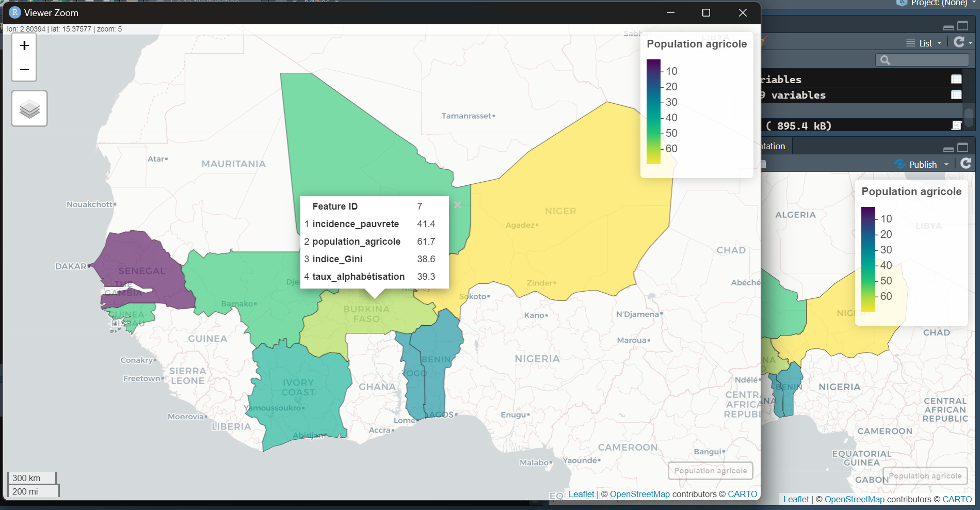Open data viewer for 9 variables object
The width and height of the screenshot is (980, 510).
pos(956,94)
